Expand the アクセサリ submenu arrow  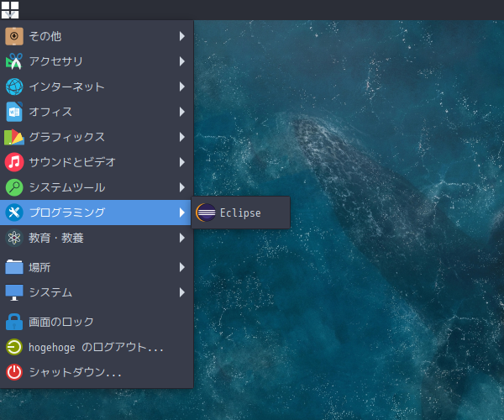point(182,61)
